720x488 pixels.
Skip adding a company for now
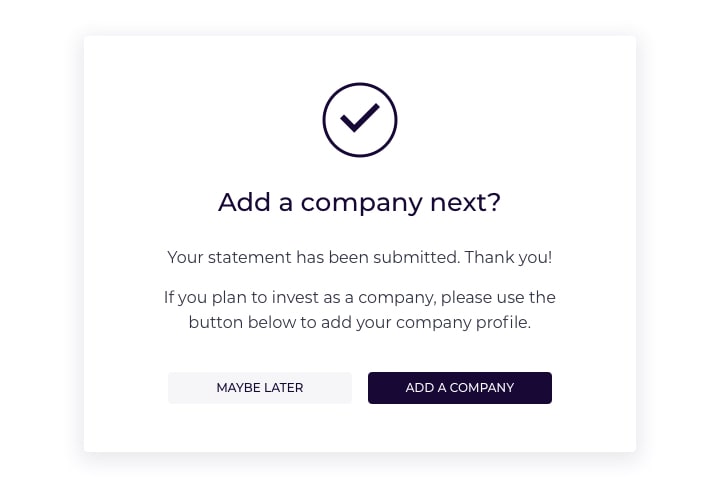[x=260, y=388]
